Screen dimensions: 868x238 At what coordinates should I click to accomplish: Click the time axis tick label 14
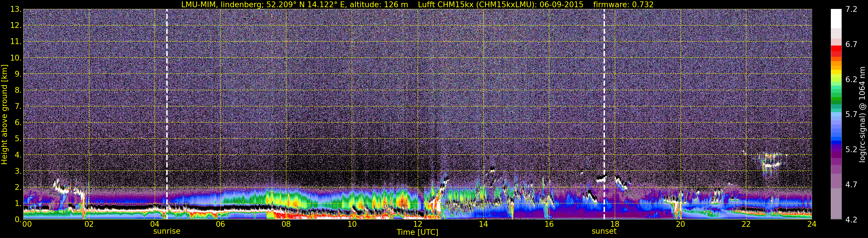pyautogui.click(x=483, y=224)
